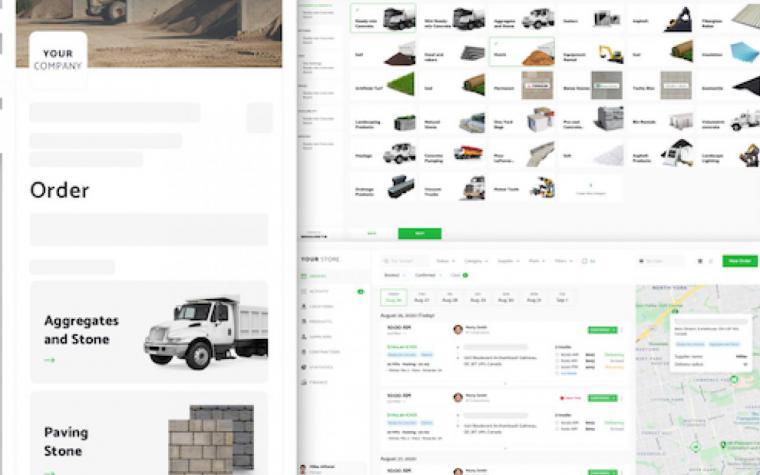Click the green map marker near Lawrence Park
The image size is (760, 475).
coord(734,380)
